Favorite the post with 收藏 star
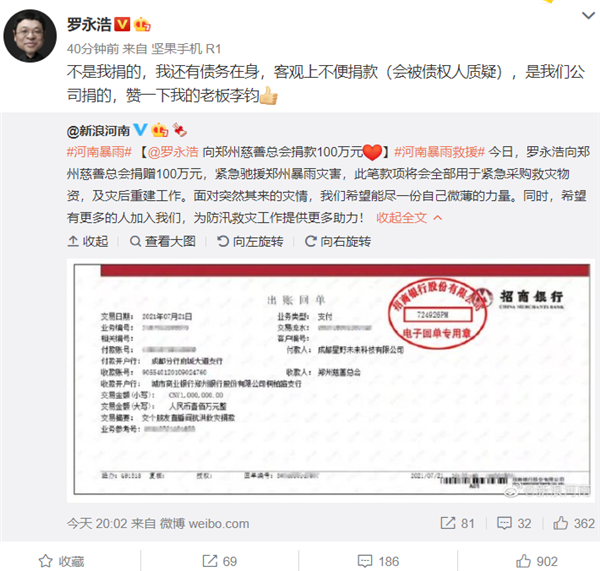This screenshot has height=571, width=600. point(61,561)
